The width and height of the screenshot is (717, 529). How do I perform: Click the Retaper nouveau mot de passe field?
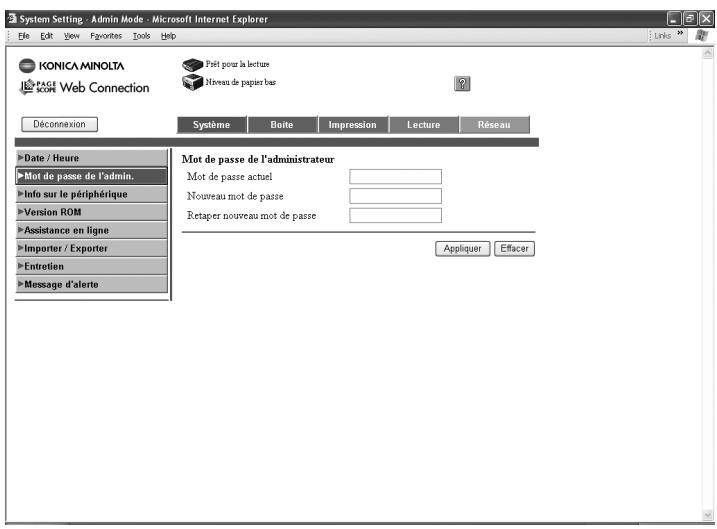[396, 215]
